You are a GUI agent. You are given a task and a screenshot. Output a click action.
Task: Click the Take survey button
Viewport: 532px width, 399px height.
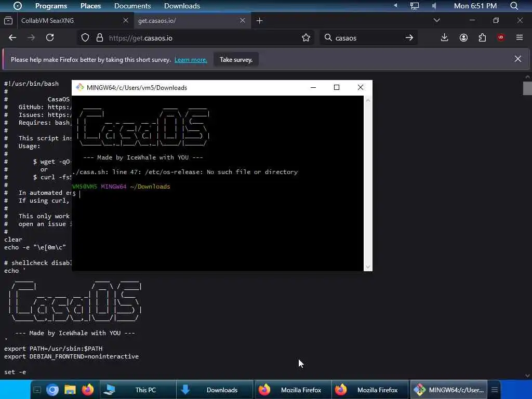point(236,60)
